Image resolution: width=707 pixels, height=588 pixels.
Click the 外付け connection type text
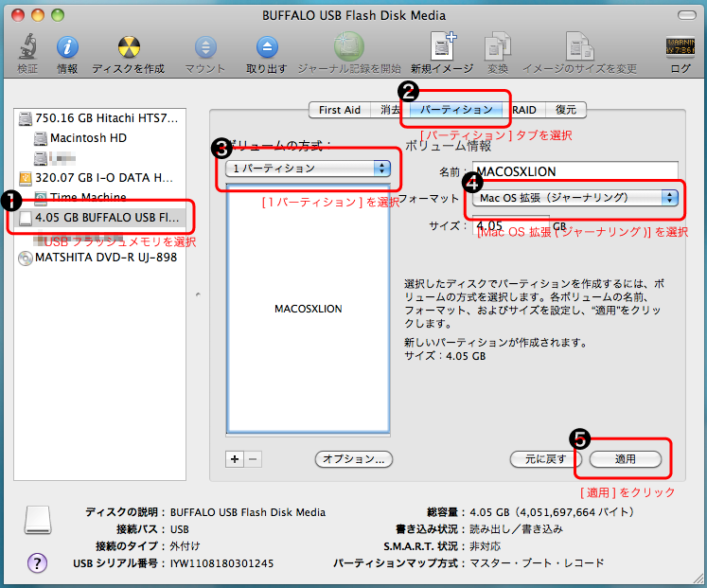(185, 546)
